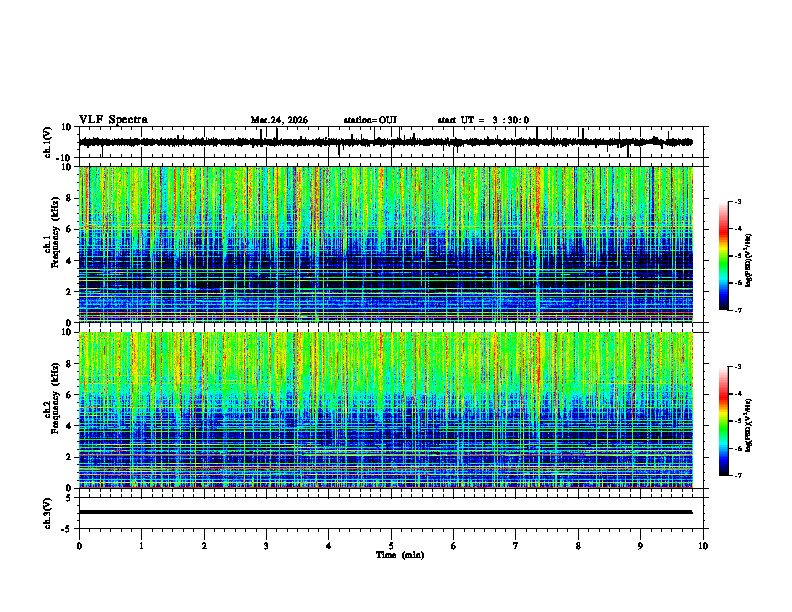Click the ch.1 voltage waveform trace panel

click(393, 142)
